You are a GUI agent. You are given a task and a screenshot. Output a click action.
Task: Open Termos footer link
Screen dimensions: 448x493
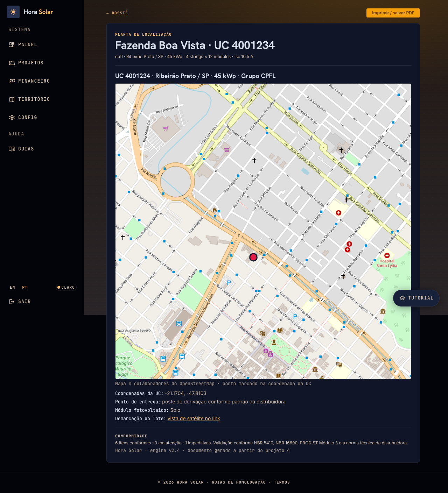pos(282,482)
